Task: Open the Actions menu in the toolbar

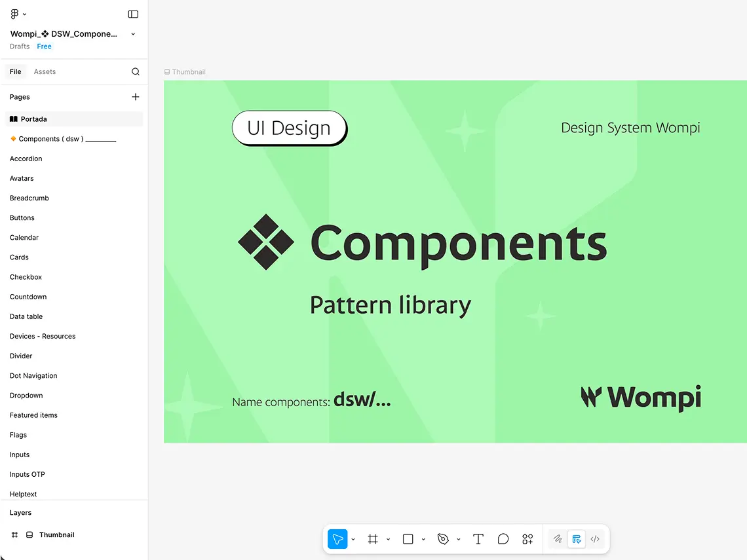Action: (527, 538)
